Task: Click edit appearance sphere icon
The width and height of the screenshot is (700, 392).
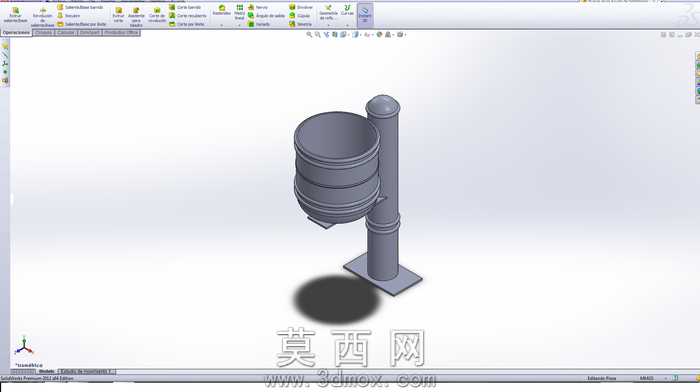Action: pyautogui.click(x=379, y=34)
